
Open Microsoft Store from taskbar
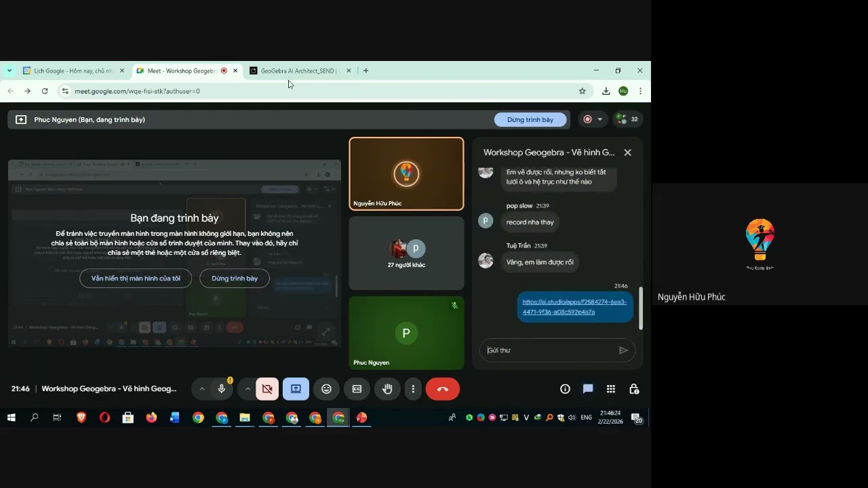tap(127, 418)
